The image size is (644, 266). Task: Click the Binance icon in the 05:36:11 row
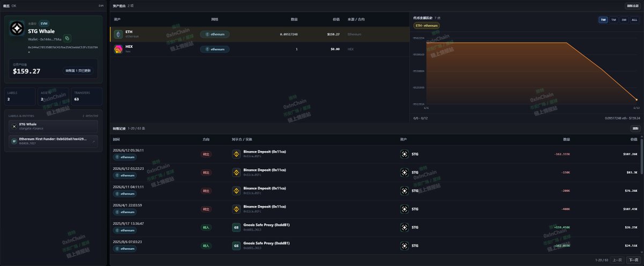[236, 154]
